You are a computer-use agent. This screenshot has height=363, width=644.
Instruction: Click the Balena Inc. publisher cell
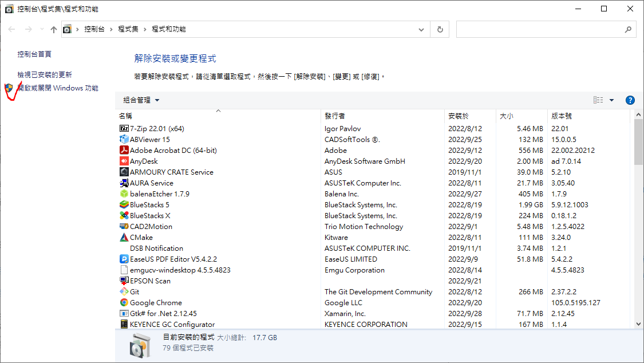(342, 194)
